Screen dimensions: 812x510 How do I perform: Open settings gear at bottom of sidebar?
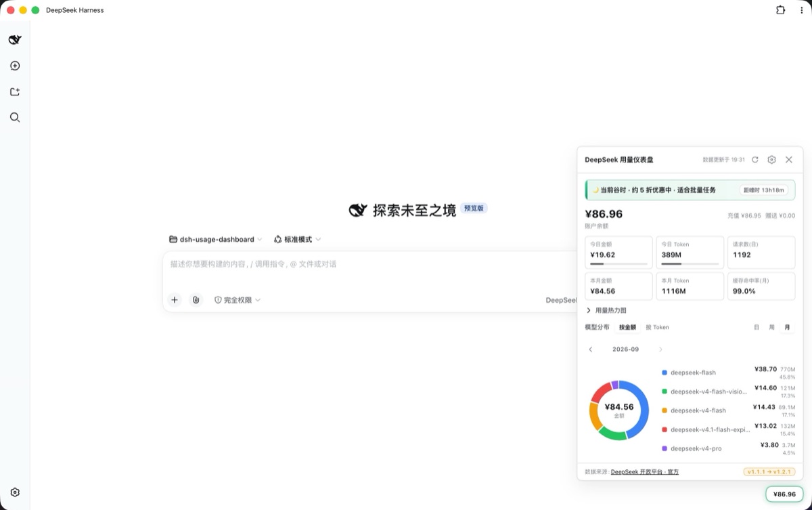15,492
